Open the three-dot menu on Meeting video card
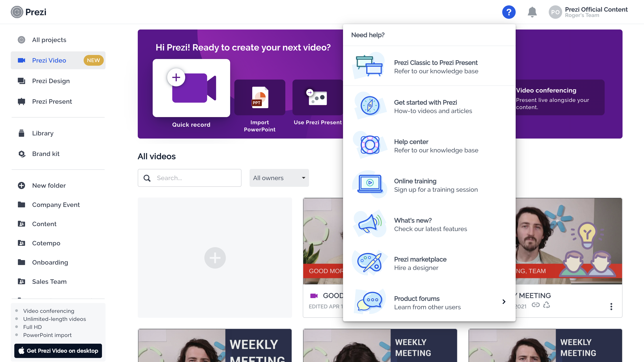644x362 pixels. [x=611, y=307]
